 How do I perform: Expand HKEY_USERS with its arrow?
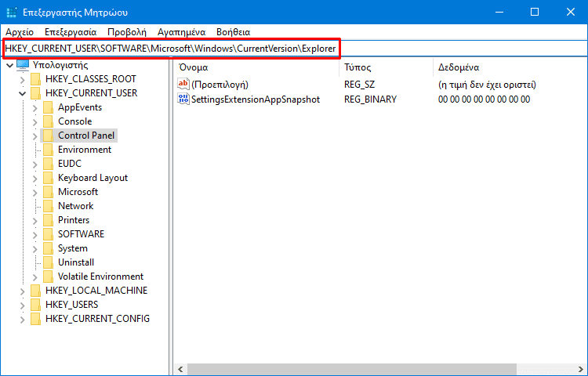tap(23, 305)
